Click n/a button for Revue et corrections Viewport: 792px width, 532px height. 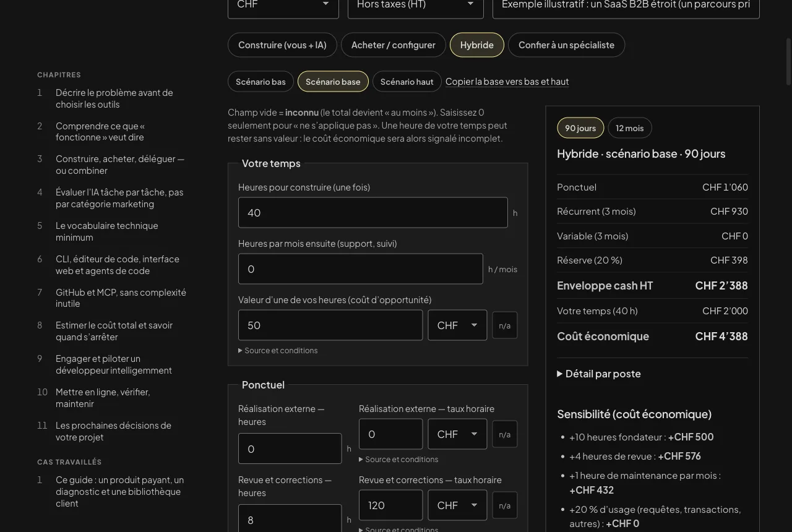click(x=505, y=505)
